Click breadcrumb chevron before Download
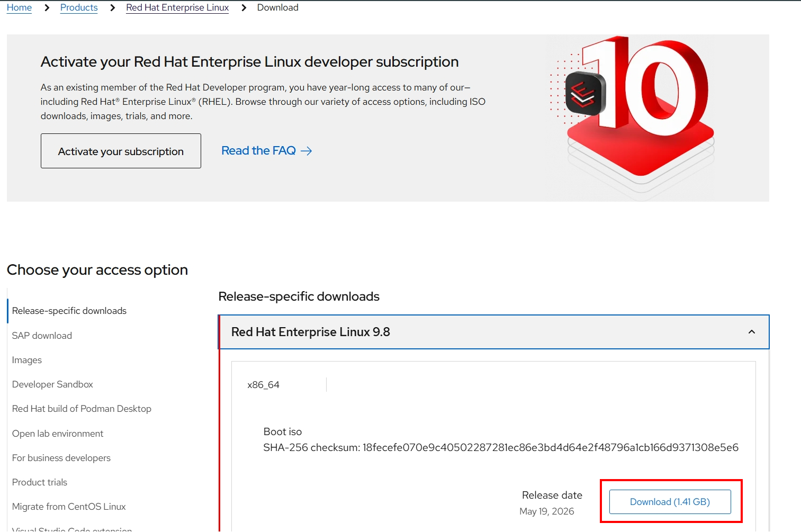Image resolution: width=801 pixels, height=532 pixels. coord(244,7)
